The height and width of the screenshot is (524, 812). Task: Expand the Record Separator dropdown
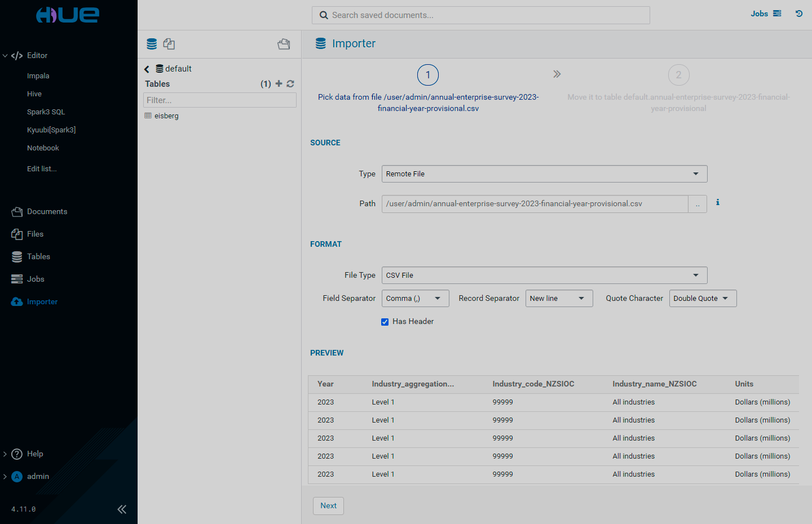click(x=558, y=298)
